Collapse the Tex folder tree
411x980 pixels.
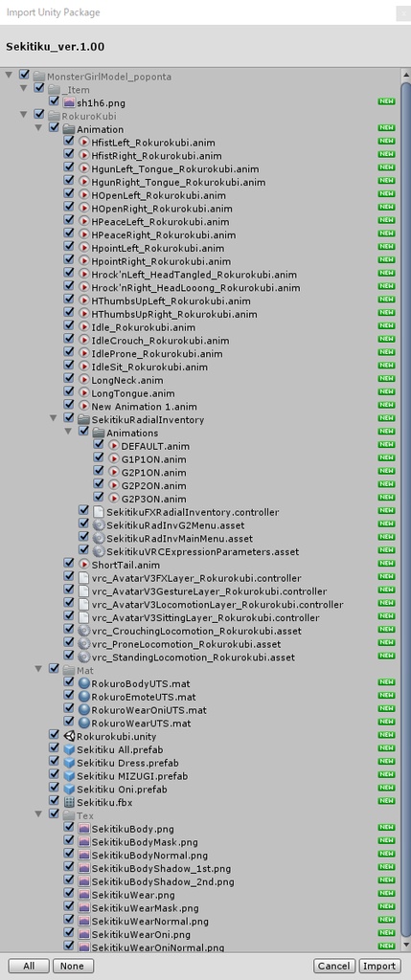[38, 815]
